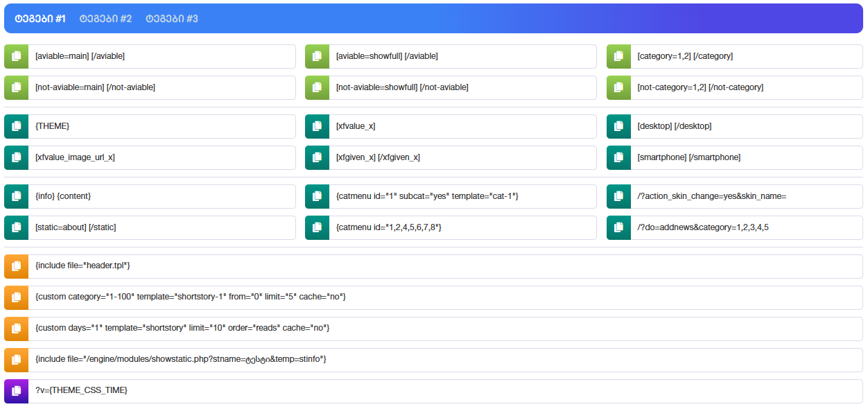Copy the [desktop] tag using its icon
Screen dimensions: 868x409
pyautogui.click(x=618, y=126)
